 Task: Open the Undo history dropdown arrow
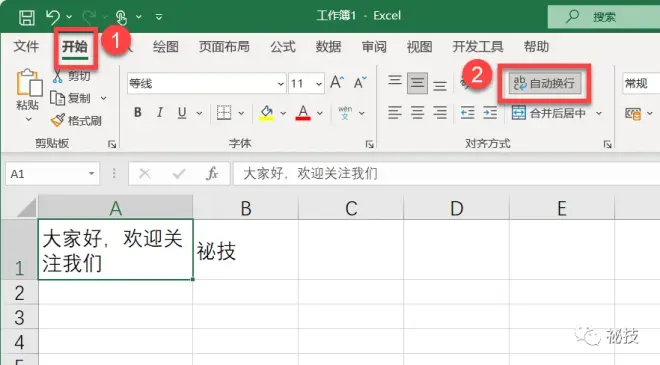pyautogui.click(x=69, y=17)
